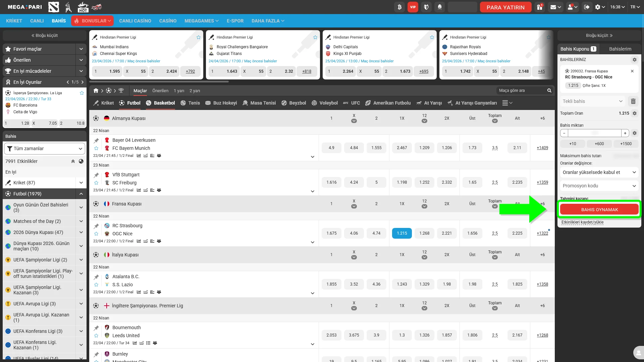Image resolution: width=644 pixels, height=362 pixels.
Task: Star the Atalanta B.C. match
Action: click(x=96, y=285)
